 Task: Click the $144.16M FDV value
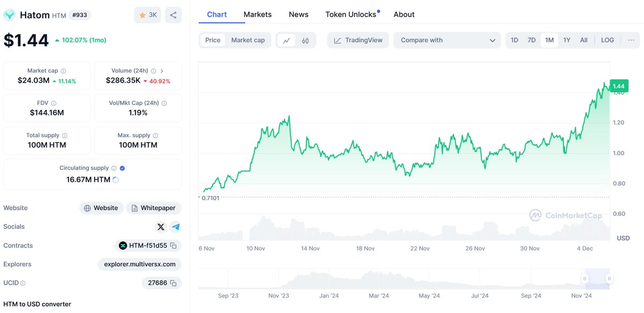pyautogui.click(x=47, y=113)
